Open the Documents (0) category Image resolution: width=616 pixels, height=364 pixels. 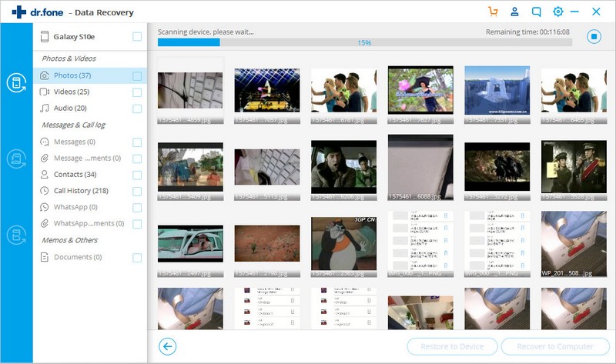click(x=77, y=257)
